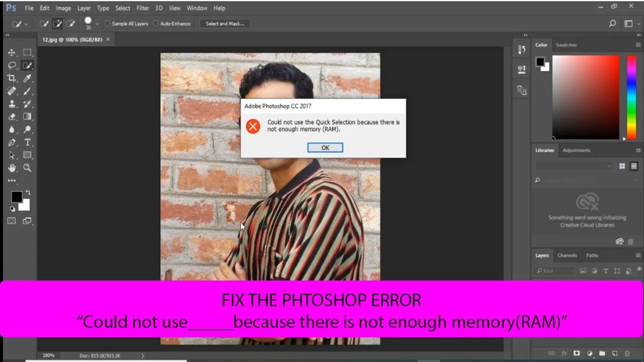Select the Blur tool
Screen dimensions: 644x362
pos(12,130)
